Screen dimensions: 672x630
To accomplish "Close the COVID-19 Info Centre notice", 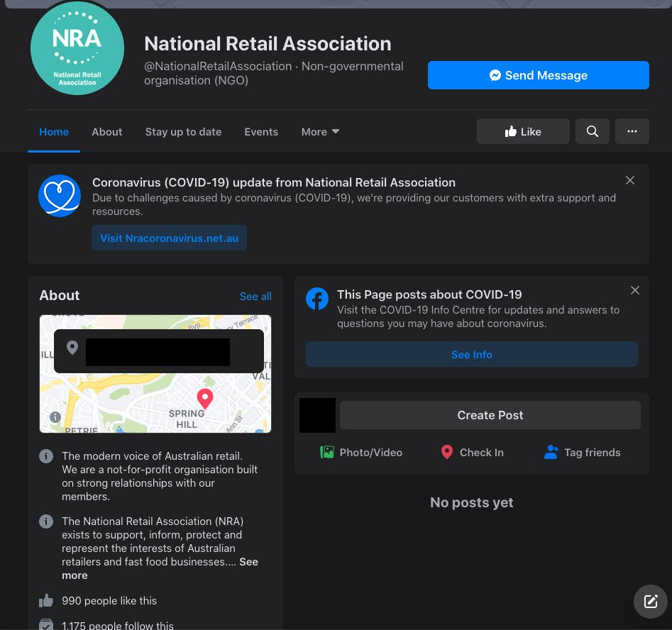I will pos(634,290).
